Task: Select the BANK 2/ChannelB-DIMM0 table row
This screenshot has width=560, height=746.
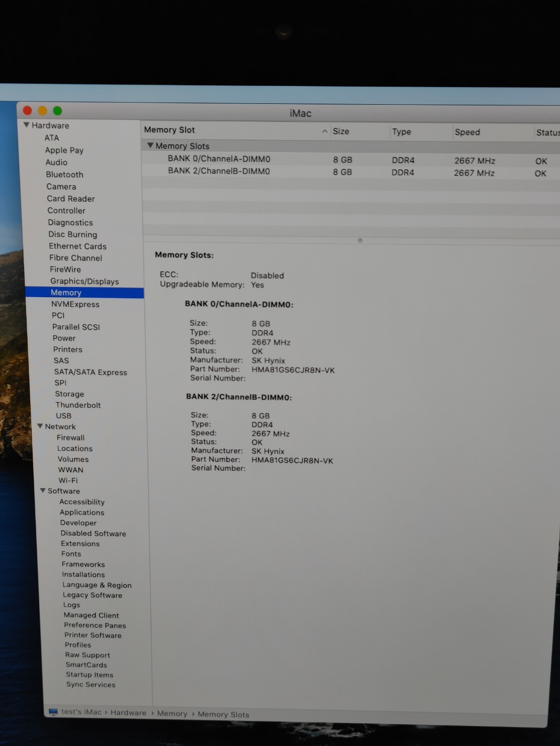Action: coord(350,172)
